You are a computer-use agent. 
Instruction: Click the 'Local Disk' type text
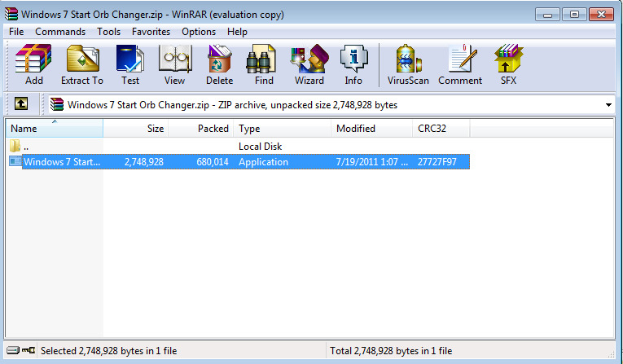pyautogui.click(x=261, y=147)
